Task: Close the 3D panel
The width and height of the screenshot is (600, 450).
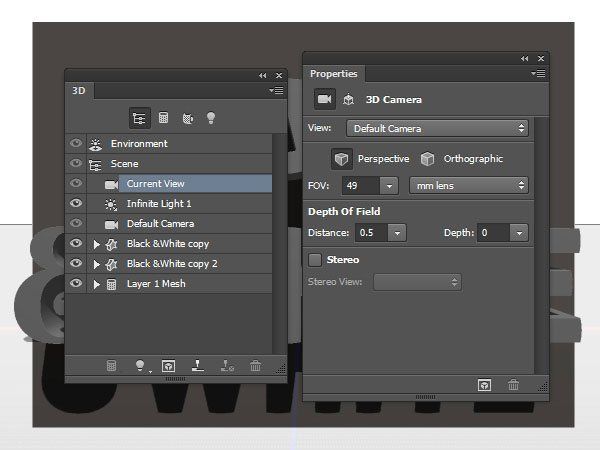Action: [279, 76]
